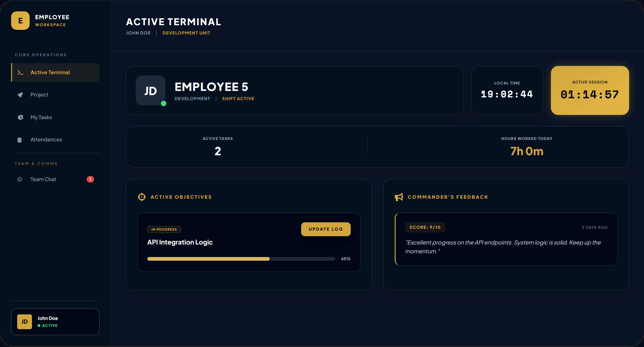Click the John Doe profile name at bottom

tap(47, 318)
